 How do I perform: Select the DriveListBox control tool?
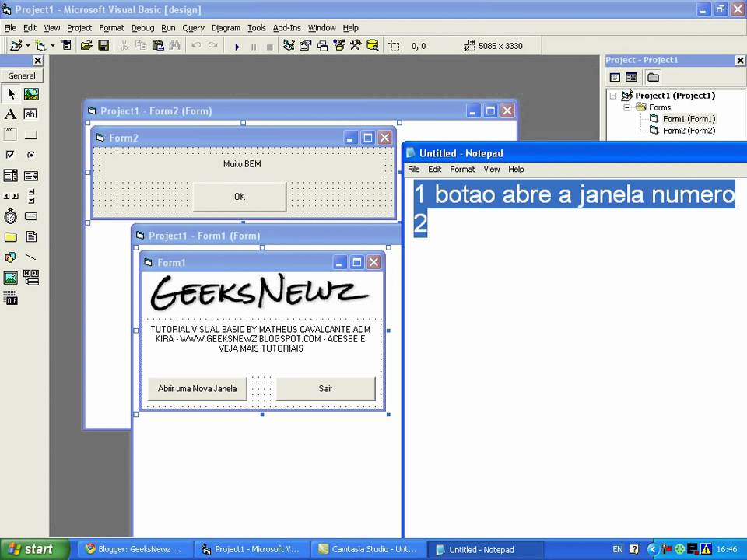(x=31, y=216)
